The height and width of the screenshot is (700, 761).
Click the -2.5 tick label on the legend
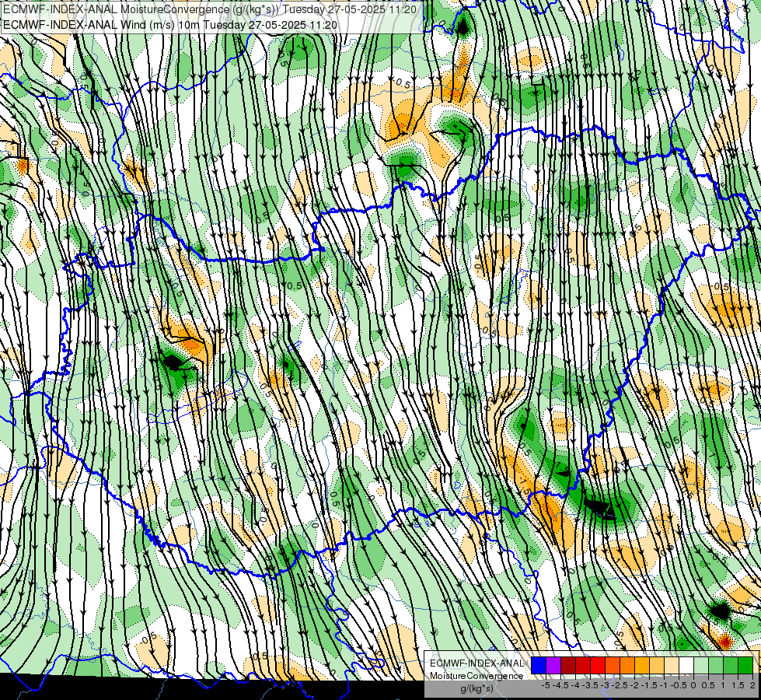tap(620, 685)
